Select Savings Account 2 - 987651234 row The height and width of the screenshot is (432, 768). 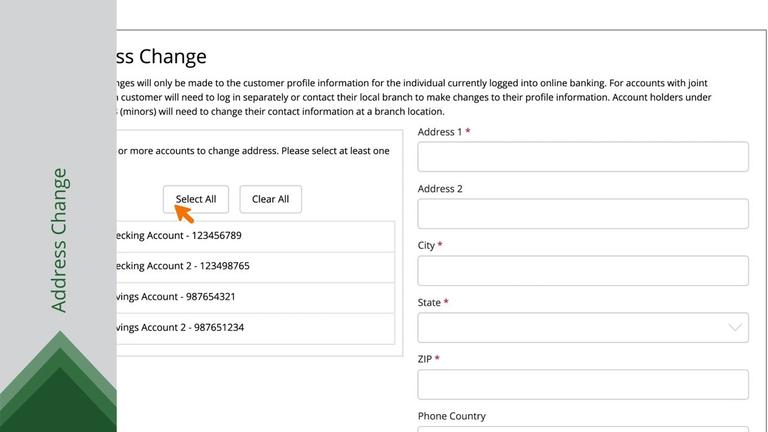click(x=255, y=328)
